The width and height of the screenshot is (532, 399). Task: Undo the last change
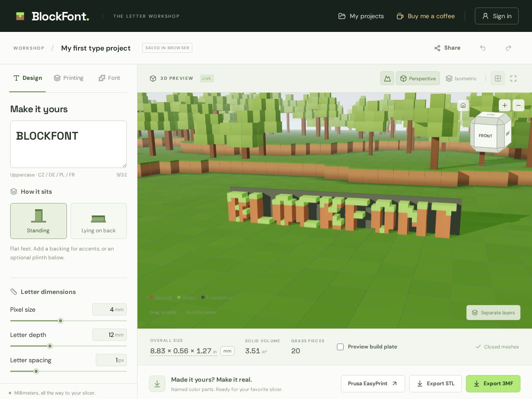(x=483, y=48)
